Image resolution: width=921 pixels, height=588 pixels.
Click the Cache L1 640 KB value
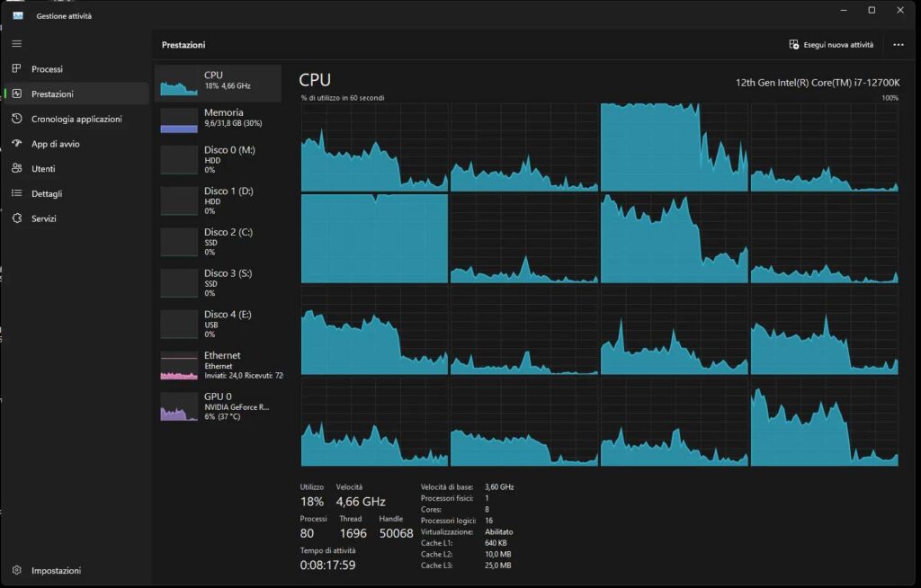(496, 543)
